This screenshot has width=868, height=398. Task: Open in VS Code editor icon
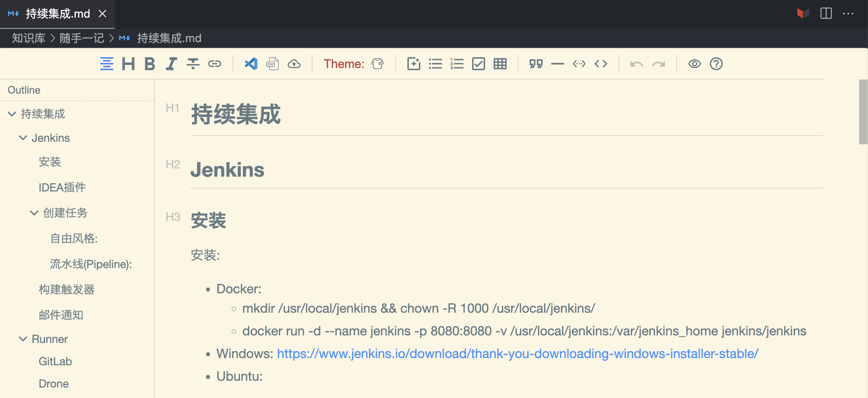251,64
